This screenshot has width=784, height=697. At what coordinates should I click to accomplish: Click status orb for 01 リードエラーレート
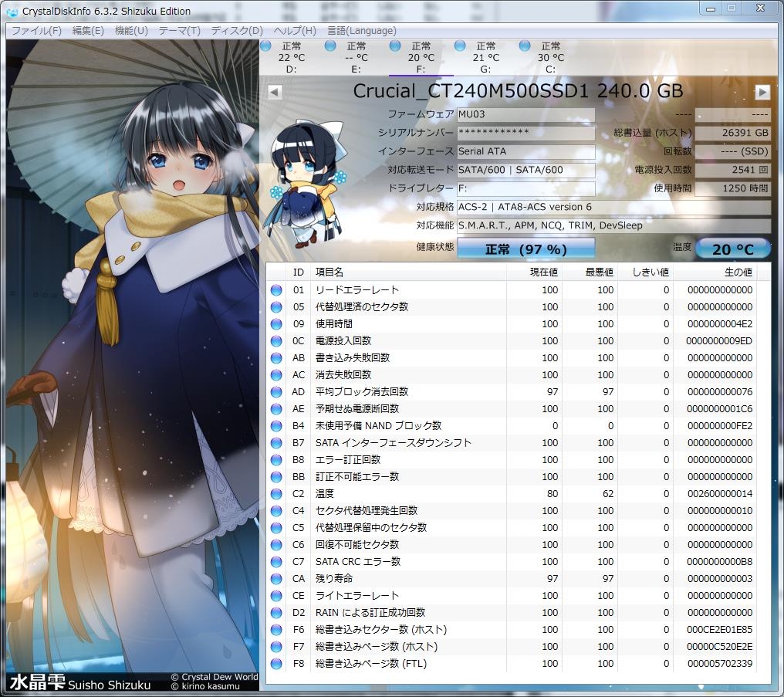pos(276,290)
